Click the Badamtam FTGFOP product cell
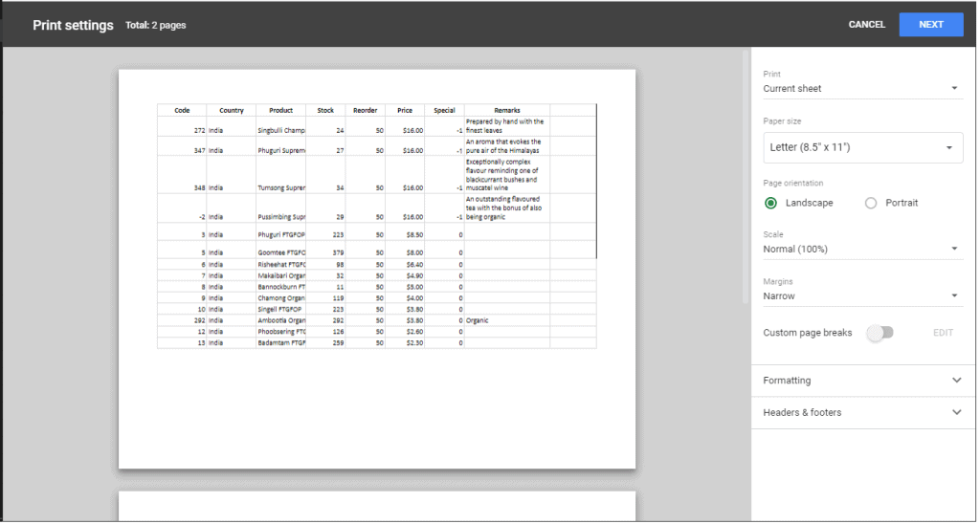Image resolution: width=980 pixels, height=524 pixels. click(x=280, y=343)
